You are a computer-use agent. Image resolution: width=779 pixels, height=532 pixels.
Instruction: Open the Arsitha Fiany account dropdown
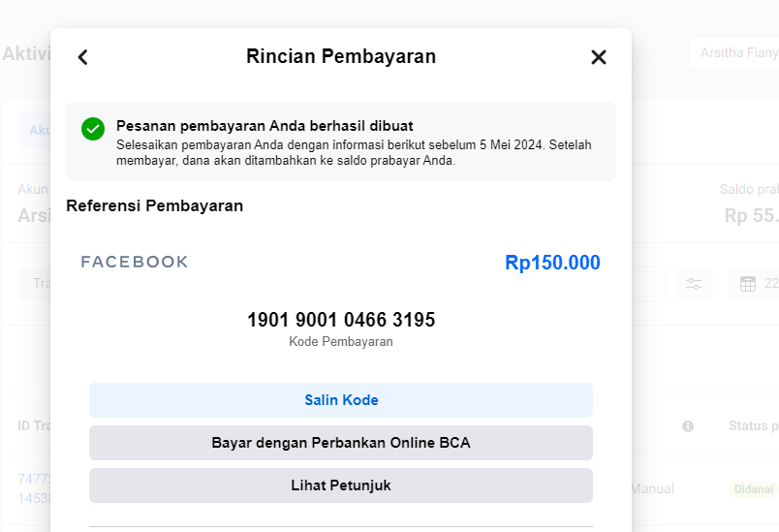pos(732,53)
